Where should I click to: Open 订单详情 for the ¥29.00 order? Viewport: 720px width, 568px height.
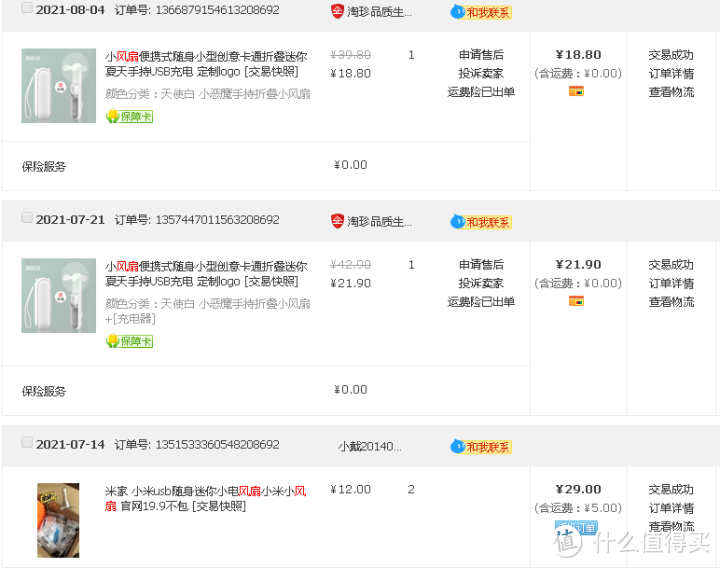[671, 508]
